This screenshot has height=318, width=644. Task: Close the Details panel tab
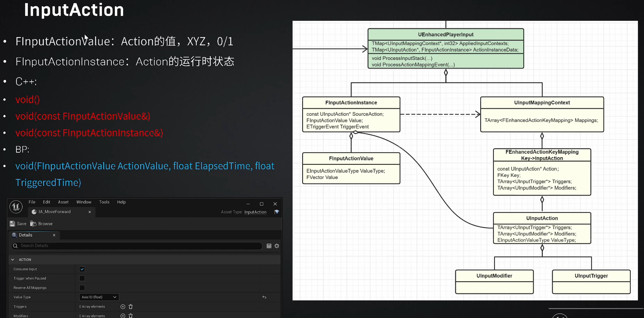click(54, 235)
